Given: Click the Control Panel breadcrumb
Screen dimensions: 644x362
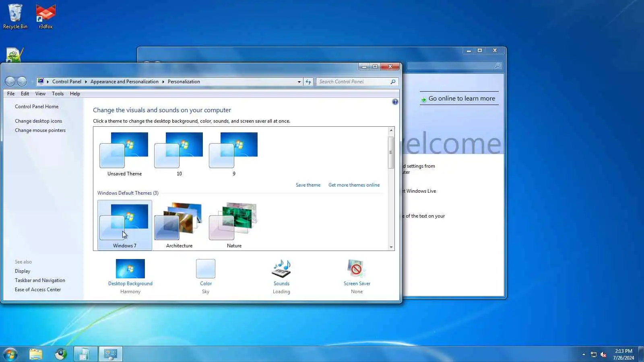Looking at the screenshot, I should coord(67,82).
